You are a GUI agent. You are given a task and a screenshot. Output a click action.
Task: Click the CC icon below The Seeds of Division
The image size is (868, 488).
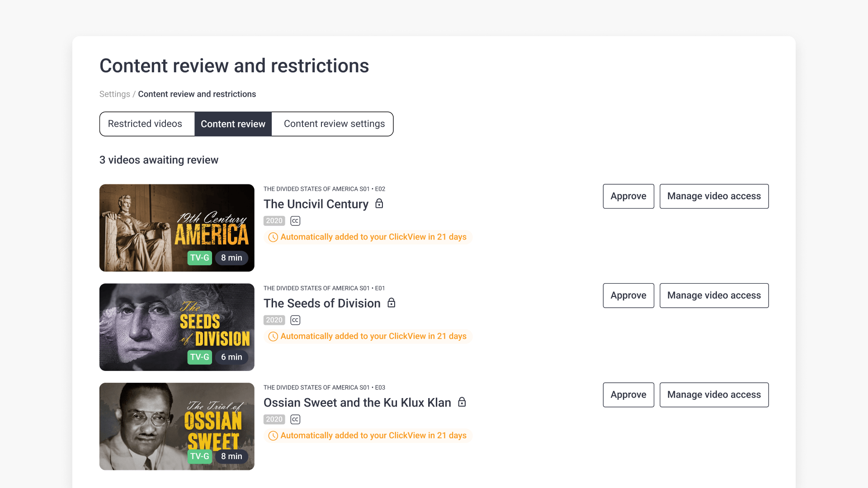coord(295,320)
